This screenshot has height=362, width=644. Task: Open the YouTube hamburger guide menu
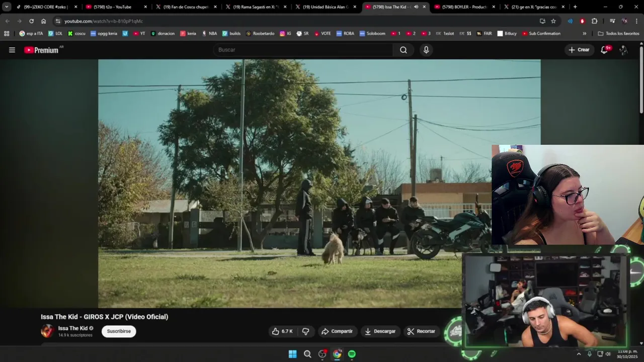click(12, 50)
